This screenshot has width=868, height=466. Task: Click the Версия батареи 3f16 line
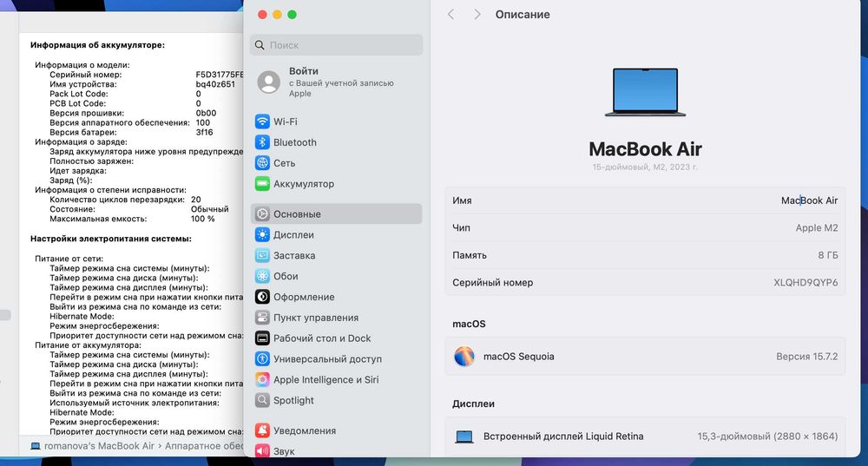click(x=131, y=132)
